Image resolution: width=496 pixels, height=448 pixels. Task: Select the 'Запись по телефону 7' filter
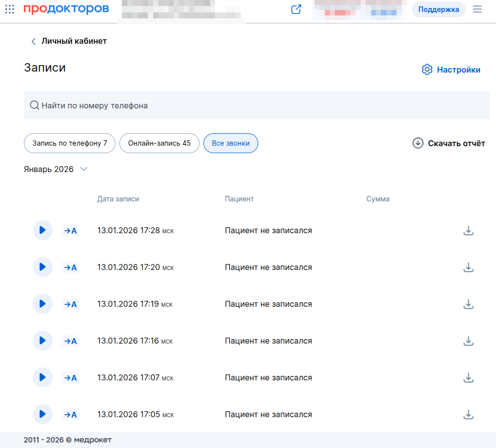coord(70,143)
